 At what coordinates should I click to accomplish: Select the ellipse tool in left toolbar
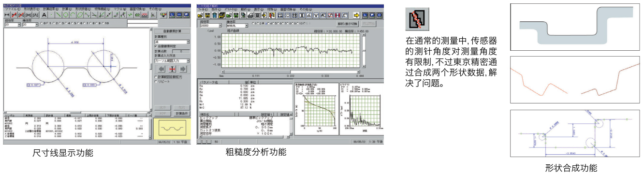point(80,15)
